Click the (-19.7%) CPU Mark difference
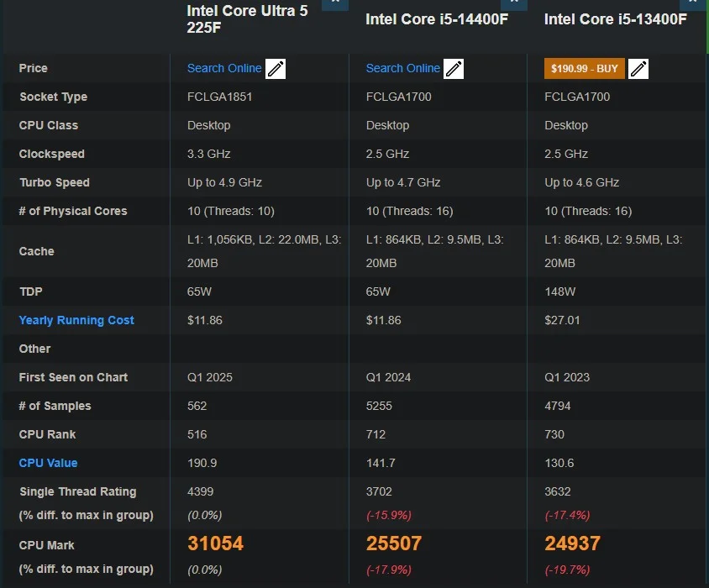709x588 pixels. 568,570
